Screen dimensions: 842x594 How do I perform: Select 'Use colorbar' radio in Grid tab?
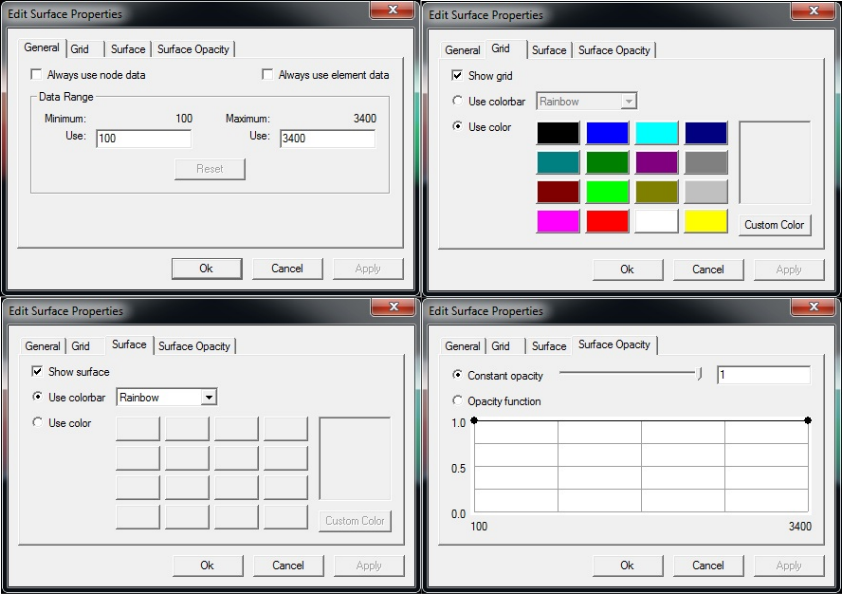pyautogui.click(x=457, y=100)
